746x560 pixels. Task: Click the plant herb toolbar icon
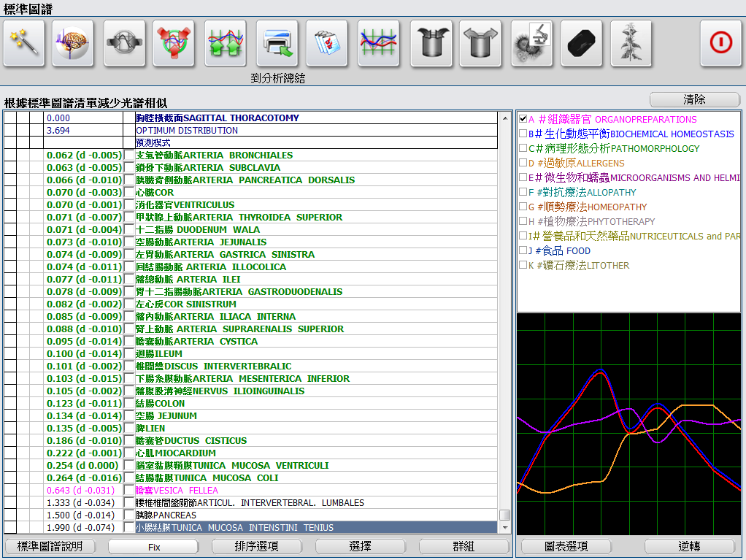coord(631,44)
